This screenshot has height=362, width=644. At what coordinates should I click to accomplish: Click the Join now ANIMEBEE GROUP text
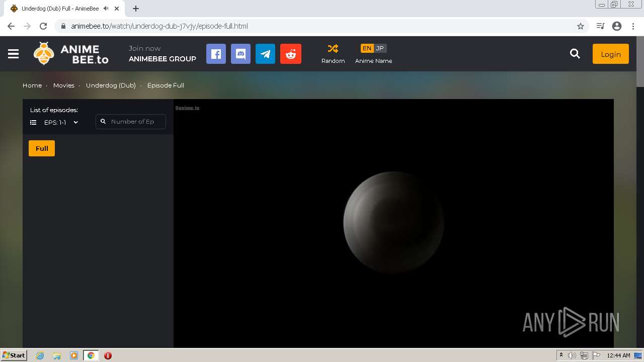(162, 54)
